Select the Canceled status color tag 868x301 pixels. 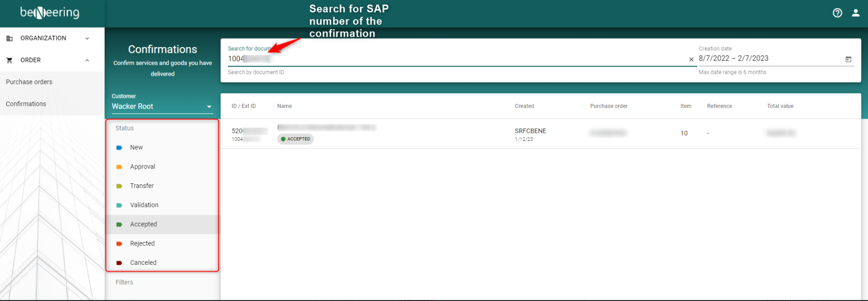coord(119,263)
